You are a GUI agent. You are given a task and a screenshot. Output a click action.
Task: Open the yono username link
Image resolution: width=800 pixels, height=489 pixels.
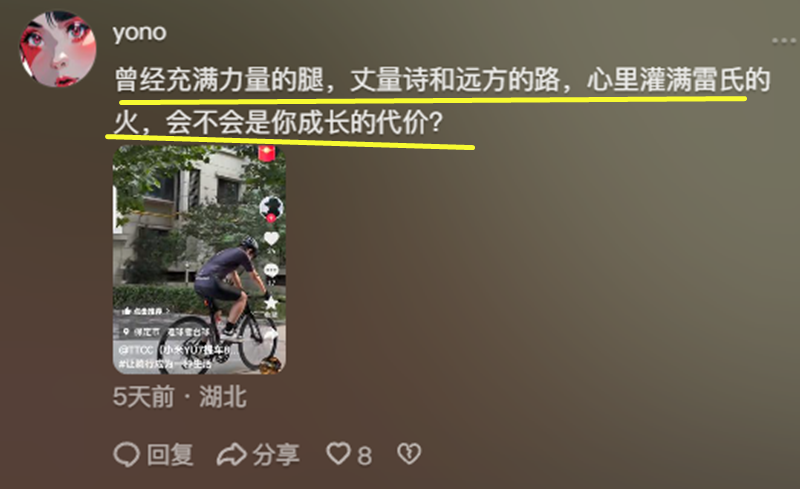click(x=139, y=33)
